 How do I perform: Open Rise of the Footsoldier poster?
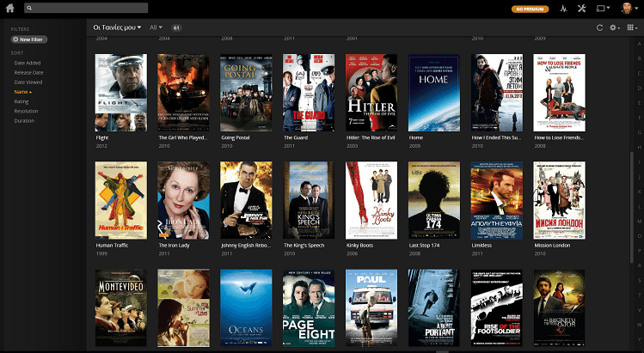point(497,307)
